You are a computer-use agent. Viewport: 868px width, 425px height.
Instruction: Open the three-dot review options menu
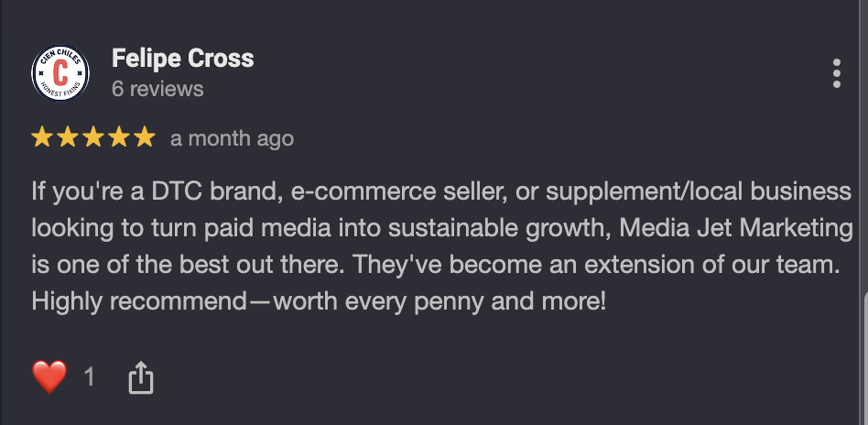tap(837, 73)
